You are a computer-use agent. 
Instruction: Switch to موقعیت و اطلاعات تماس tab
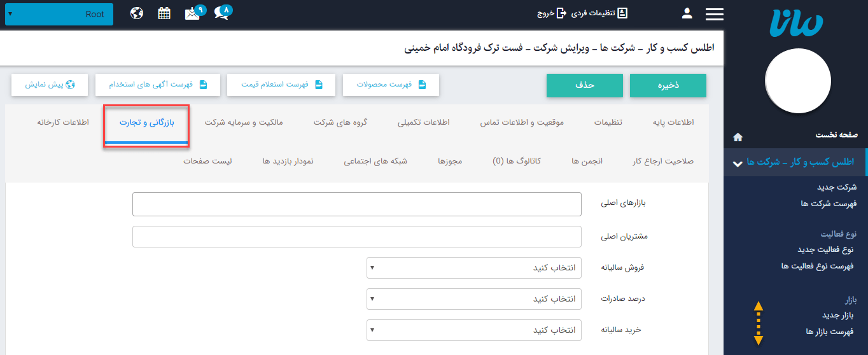(x=522, y=122)
